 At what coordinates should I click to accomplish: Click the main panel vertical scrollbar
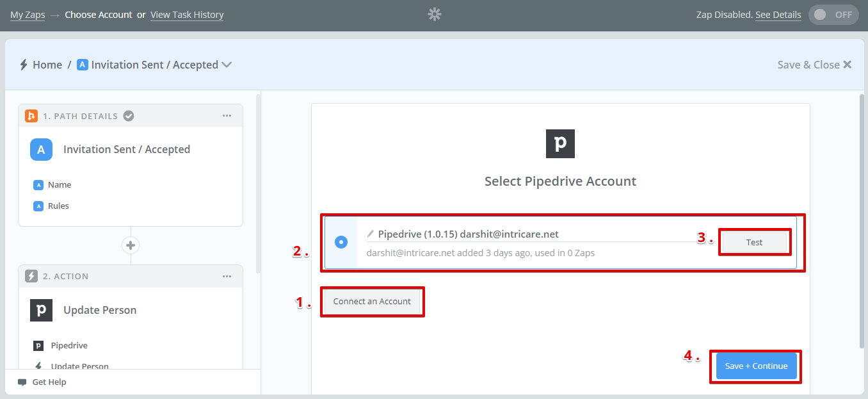[x=862, y=221]
